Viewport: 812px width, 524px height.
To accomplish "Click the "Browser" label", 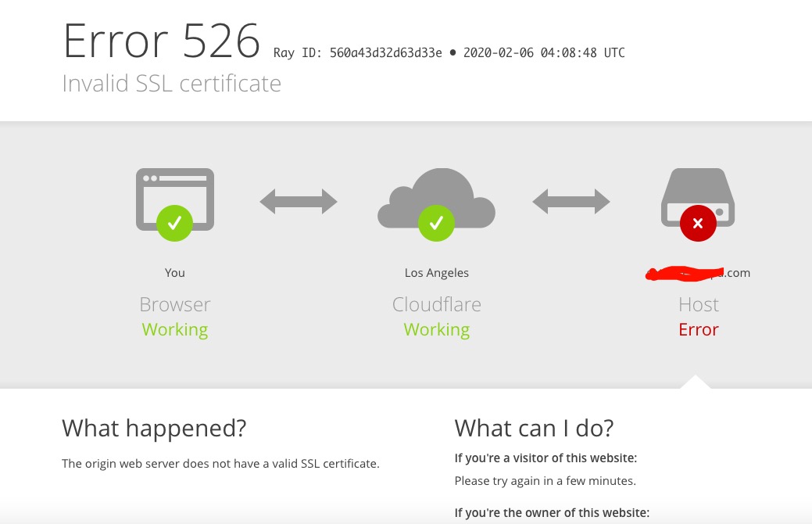I will click(x=175, y=304).
